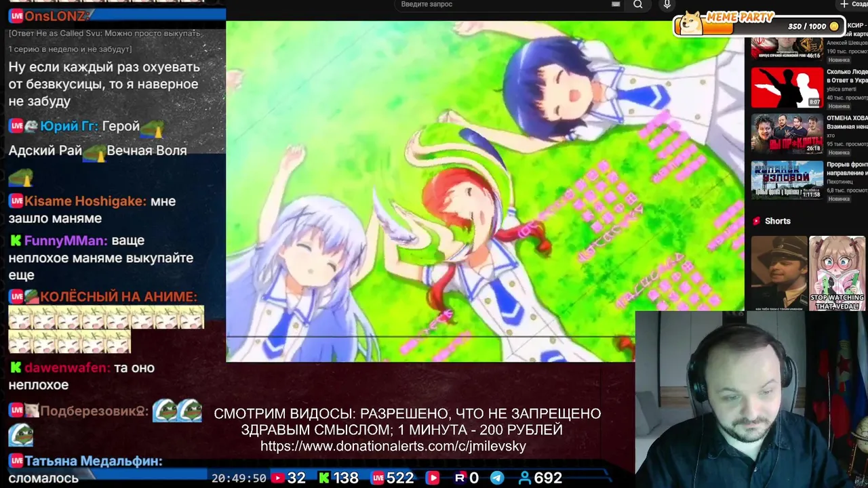Click LIVE badge beside Kisame Hoshigake
Image resolution: width=868 pixels, height=488 pixels.
click(x=16, y=201)
